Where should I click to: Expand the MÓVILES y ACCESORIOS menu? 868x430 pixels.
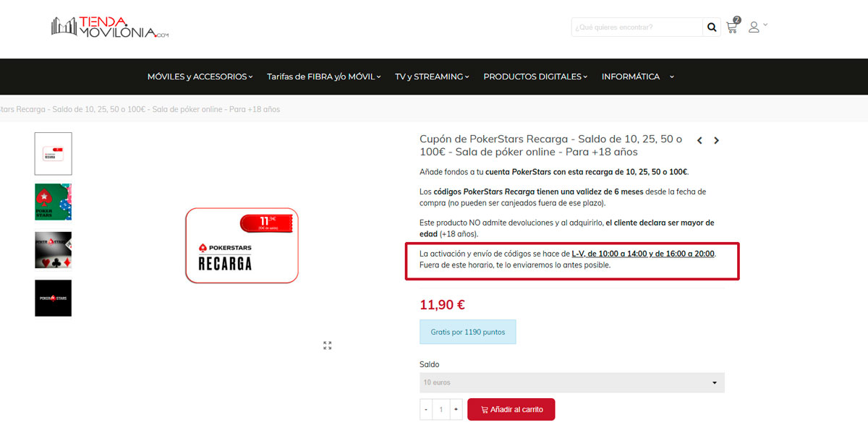(x=200, y=76)
